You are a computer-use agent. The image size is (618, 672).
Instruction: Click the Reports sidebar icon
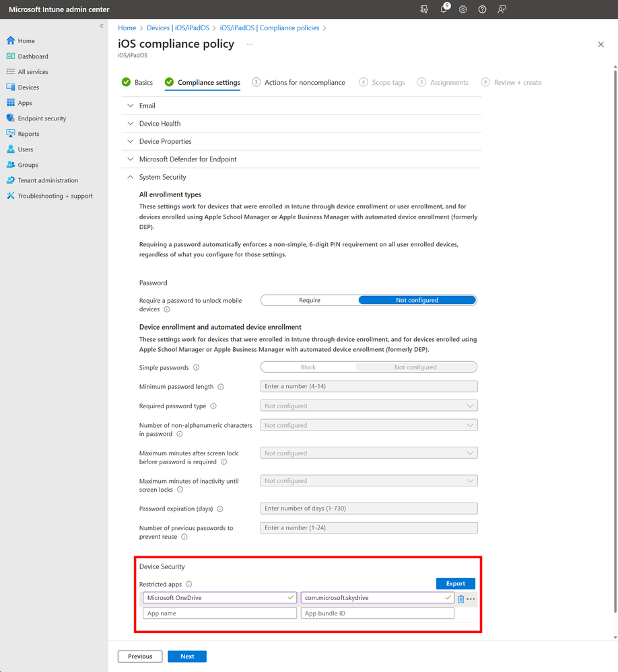tap(11, 134)
